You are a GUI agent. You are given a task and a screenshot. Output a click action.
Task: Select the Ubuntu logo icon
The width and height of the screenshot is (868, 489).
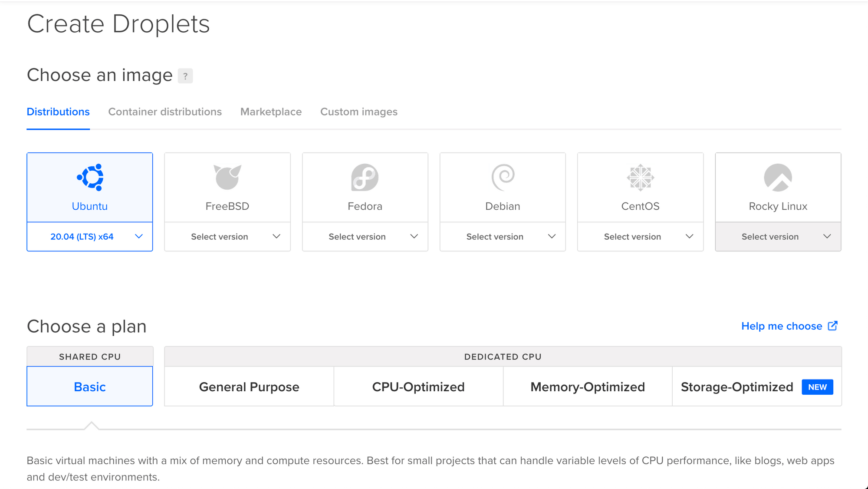coord(90,177)
